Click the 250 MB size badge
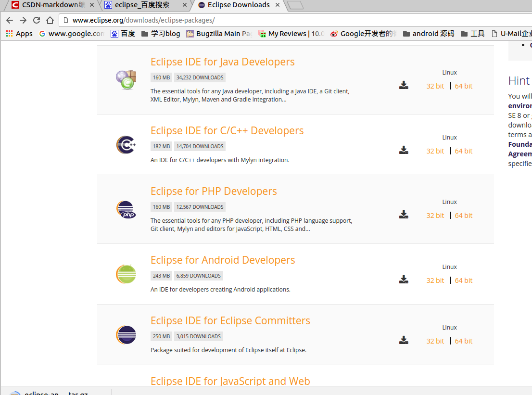 161,337
